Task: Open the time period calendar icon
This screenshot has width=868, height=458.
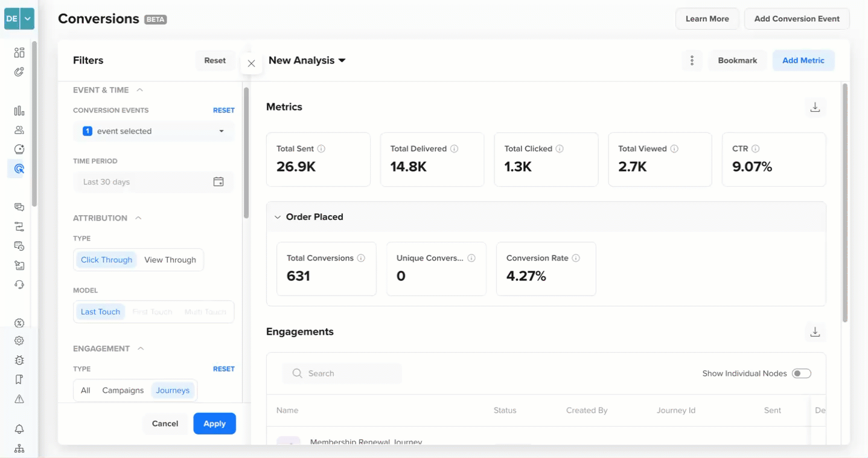Action: 219,182
